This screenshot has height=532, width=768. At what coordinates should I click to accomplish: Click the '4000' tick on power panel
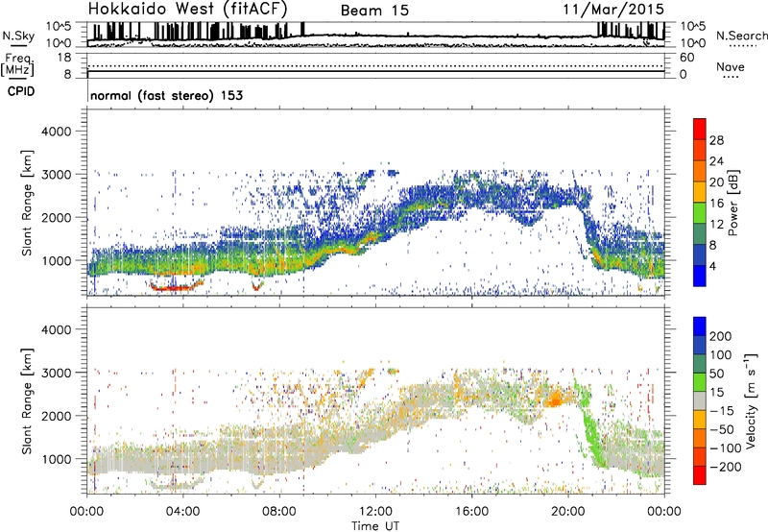tap(56, 132)
